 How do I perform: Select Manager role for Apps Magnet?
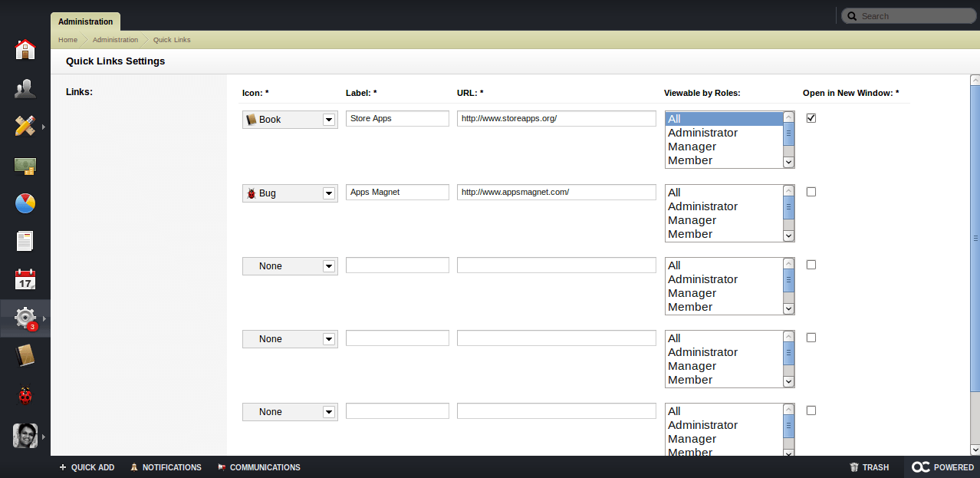724,220
